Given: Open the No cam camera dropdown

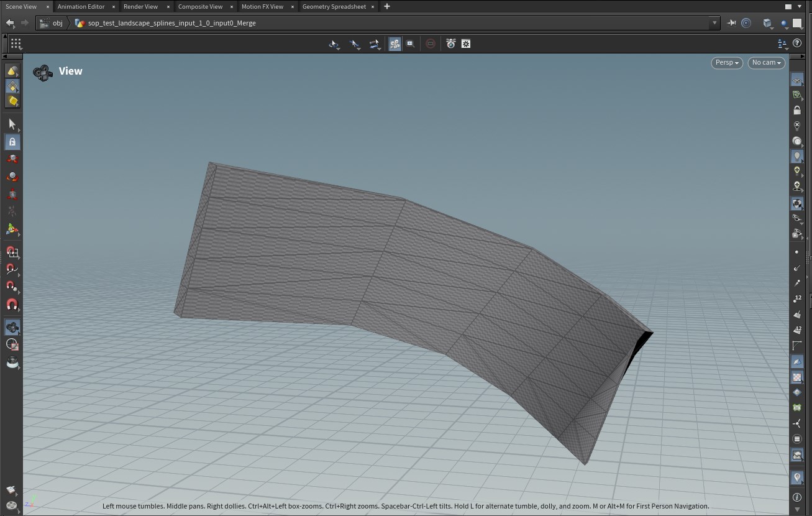Looking at the screenshot, I should click(x=766, y=63).
